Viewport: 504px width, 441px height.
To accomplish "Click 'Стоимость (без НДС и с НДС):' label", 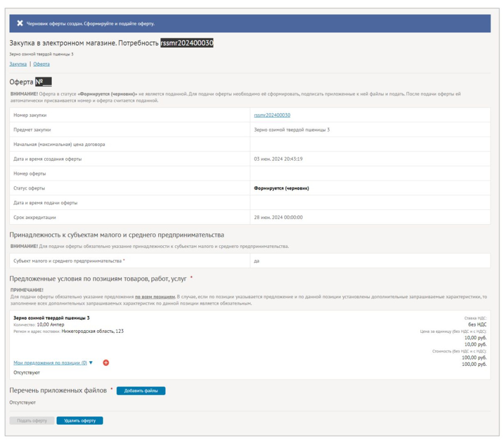I will pos(459,351).
